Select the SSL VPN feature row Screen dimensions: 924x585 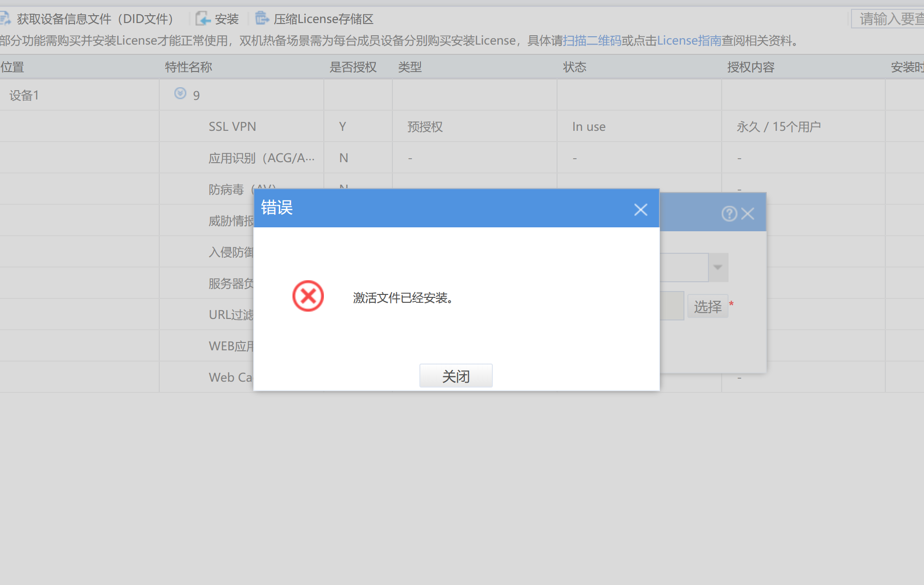pos(232,126)
